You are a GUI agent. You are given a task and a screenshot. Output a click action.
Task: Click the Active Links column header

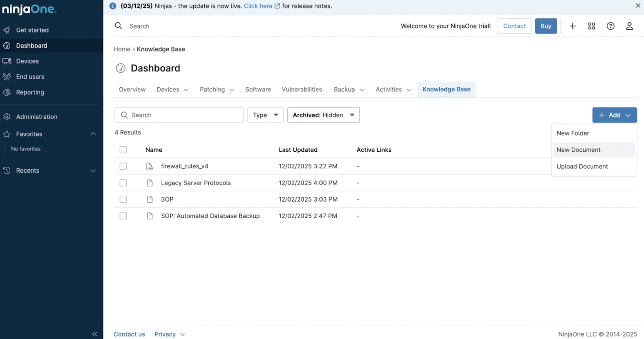(x=374, y=150)
